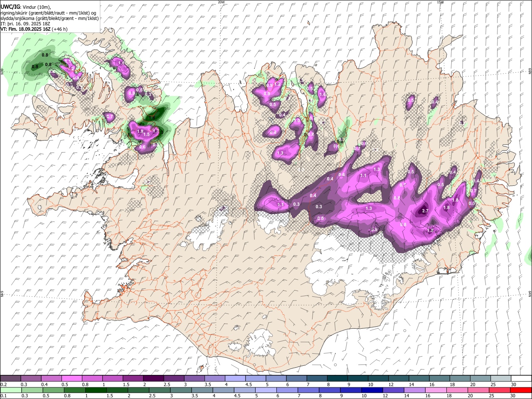Pick the 8–9 dark teal snow scale swatch

point(337,379)
